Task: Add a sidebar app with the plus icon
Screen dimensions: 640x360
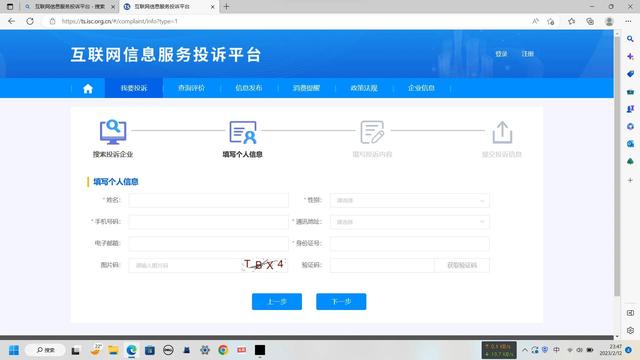Action: click(630, 180)
